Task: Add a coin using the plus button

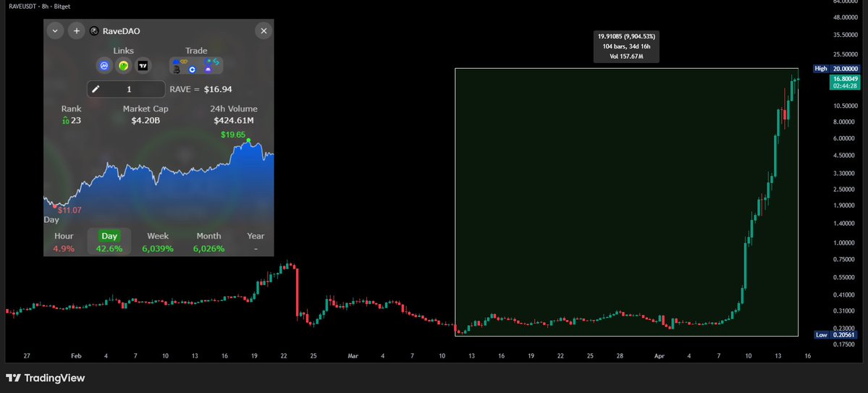Action: point(77,31)
